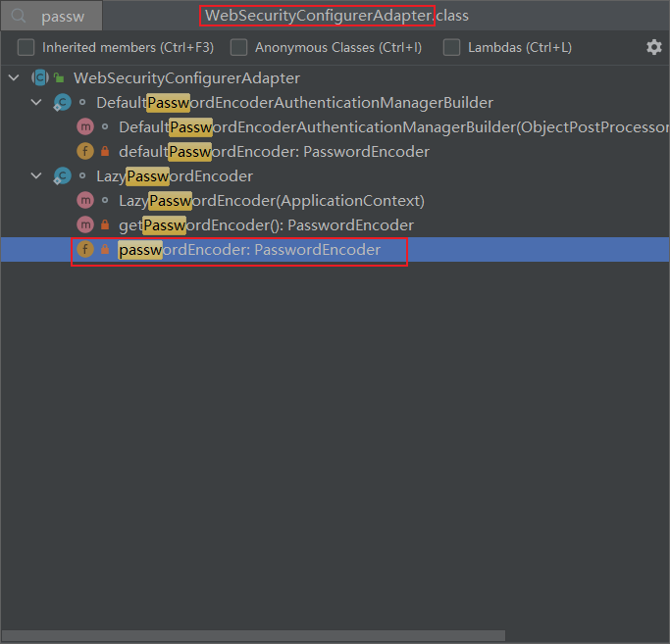Click class icon of DefaultPasswordEncoderAuthenticationManagerBuilder
The width and height of the screenshot is (670, 644).
[63, 103]
